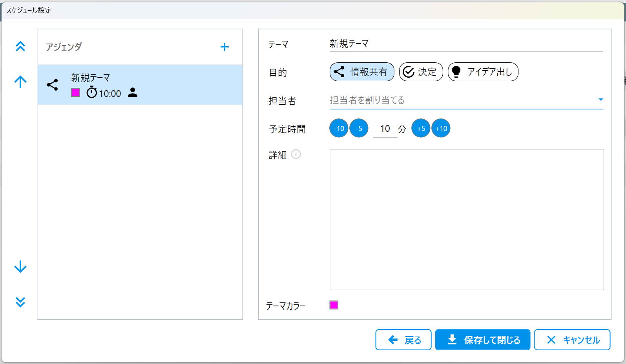Select the 情報共有 purpose option
The width and height of the screenshot is (626, 364).
[361, 72]
